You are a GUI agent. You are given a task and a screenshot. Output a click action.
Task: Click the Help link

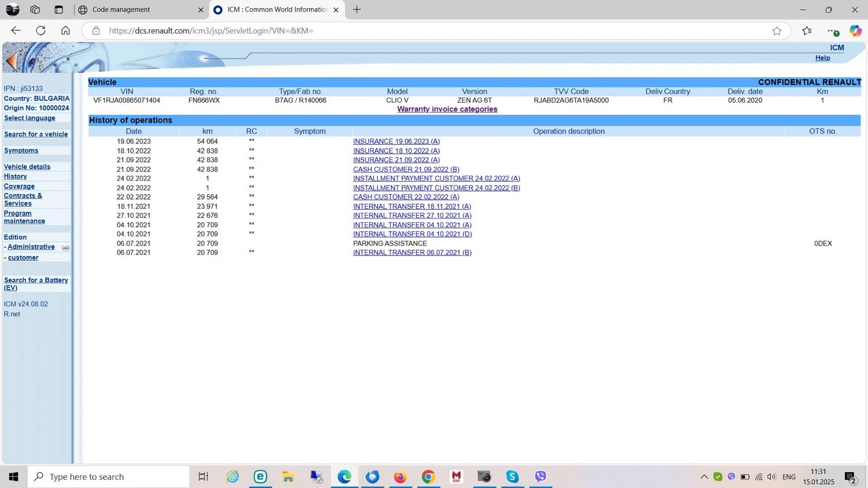(822, 58)
